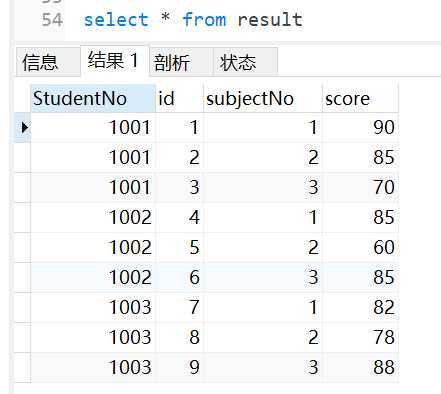The image size is (441, 394).
Task: Open the 状态 tab
Action: 245,62
